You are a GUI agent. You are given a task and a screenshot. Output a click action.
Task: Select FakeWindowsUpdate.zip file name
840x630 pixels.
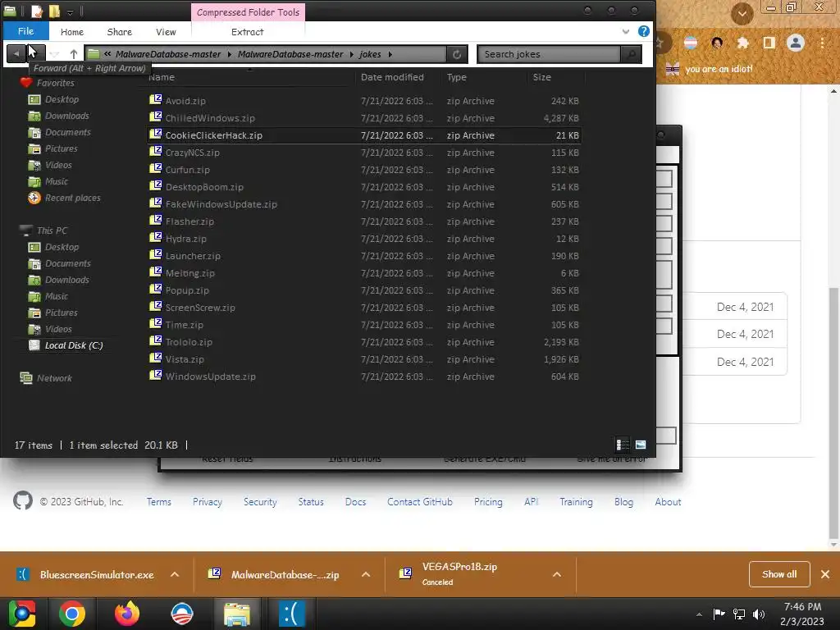coord(221,204)
